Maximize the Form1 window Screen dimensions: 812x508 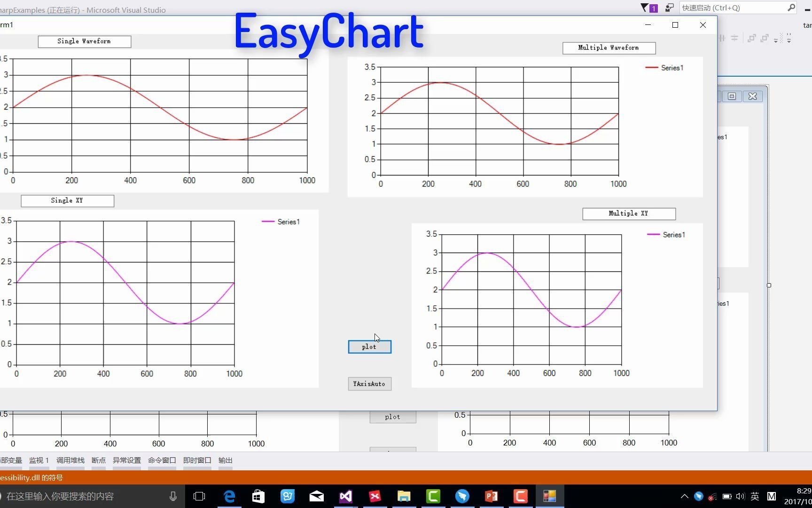675,25
